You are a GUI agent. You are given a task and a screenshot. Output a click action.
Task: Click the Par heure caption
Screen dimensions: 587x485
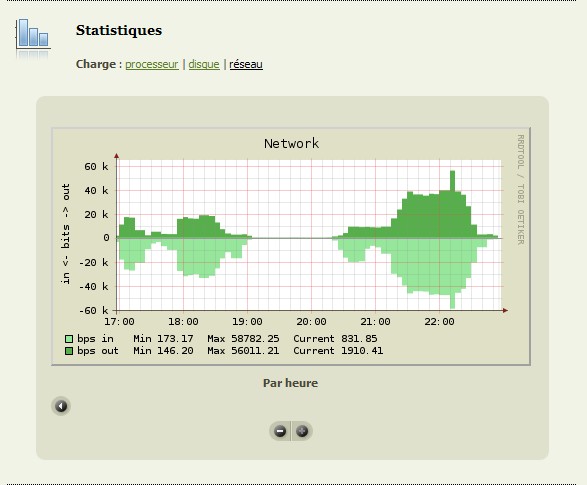[x=291, y=383]
